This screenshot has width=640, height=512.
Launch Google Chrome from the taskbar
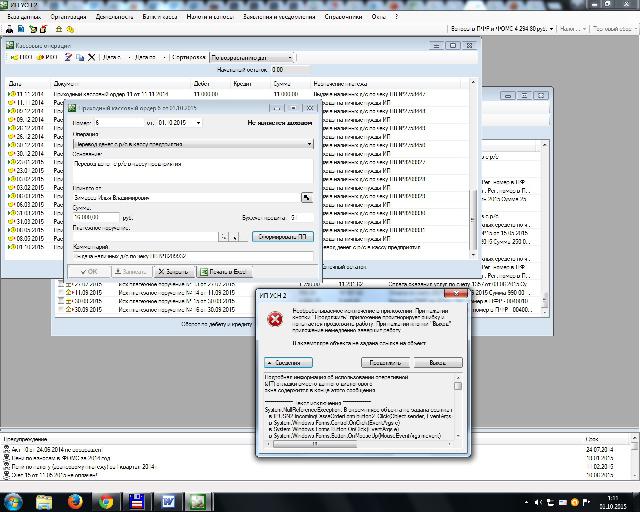click(106, 502)
